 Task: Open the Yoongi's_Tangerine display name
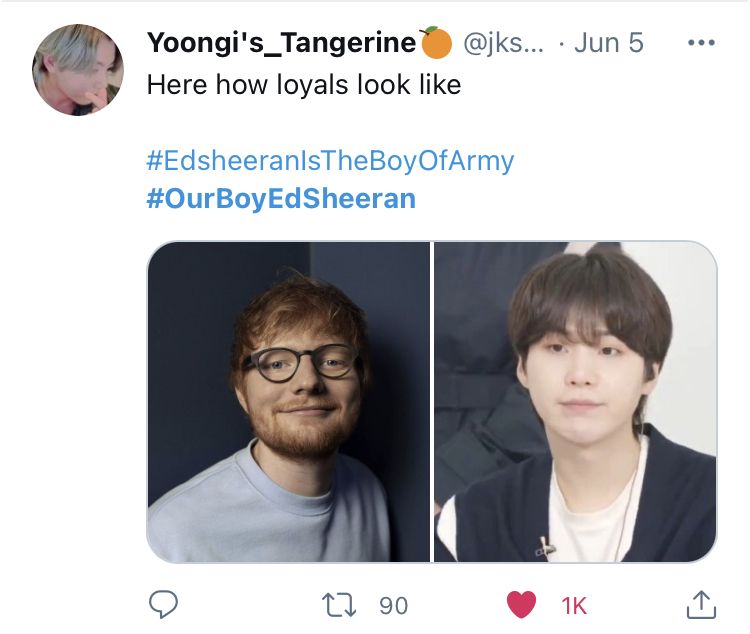pos(281,43)
